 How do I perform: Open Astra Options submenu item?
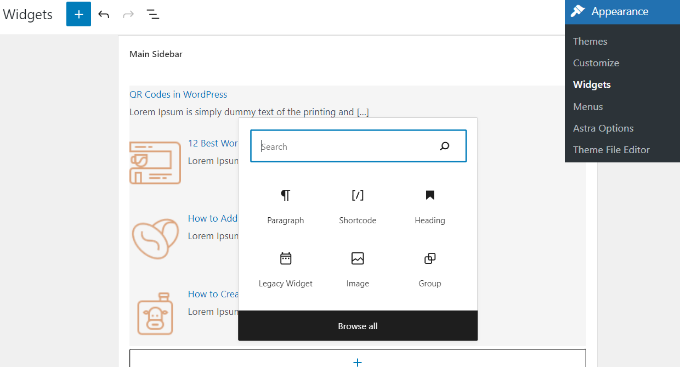(x=603, y=128)
